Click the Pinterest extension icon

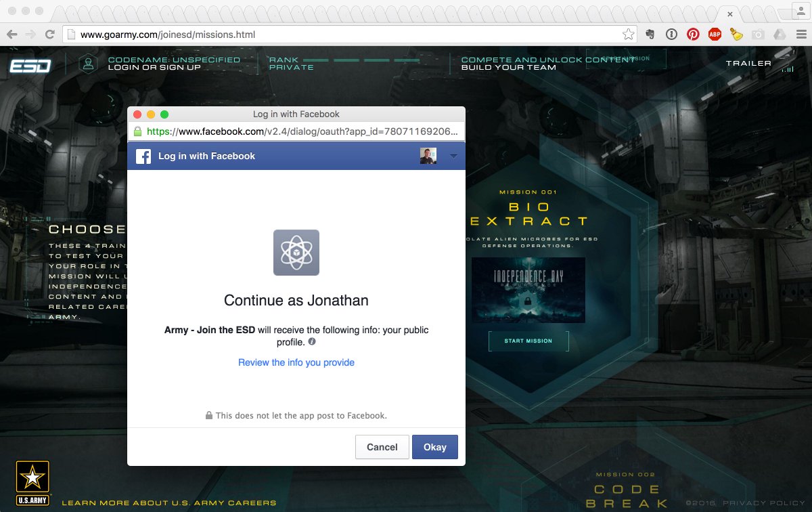coord(693,34)
